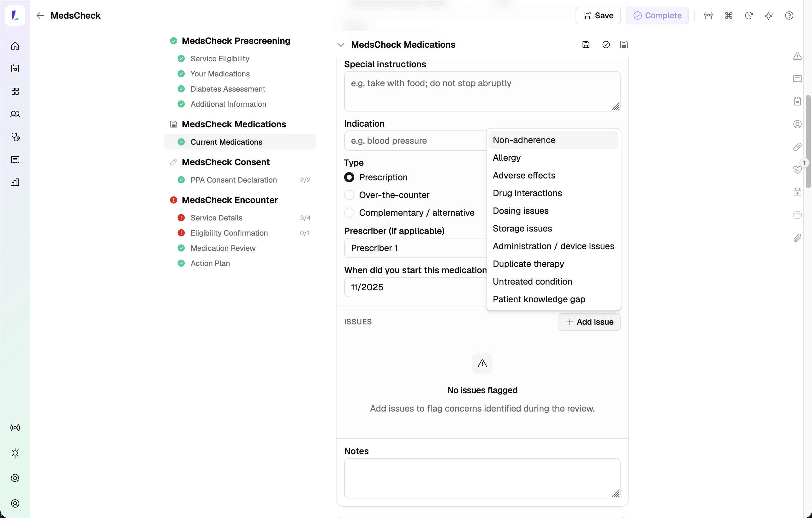Open the storefront icon in top toolbar

tap(708, 15)
